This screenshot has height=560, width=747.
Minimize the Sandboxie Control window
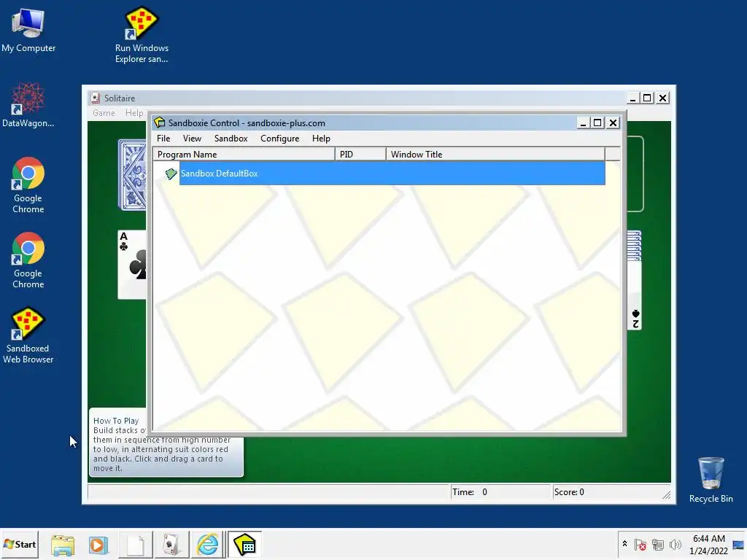pyautogui.click(x=583, y=122)
